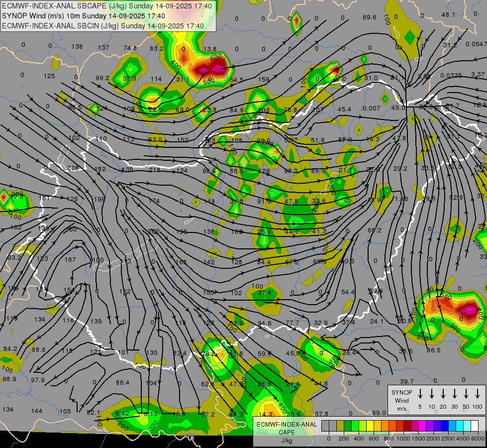The width and height of the screenshot is (487, 448).
Task: Click the '97.9' value on the map
Action: click(38, 380)
